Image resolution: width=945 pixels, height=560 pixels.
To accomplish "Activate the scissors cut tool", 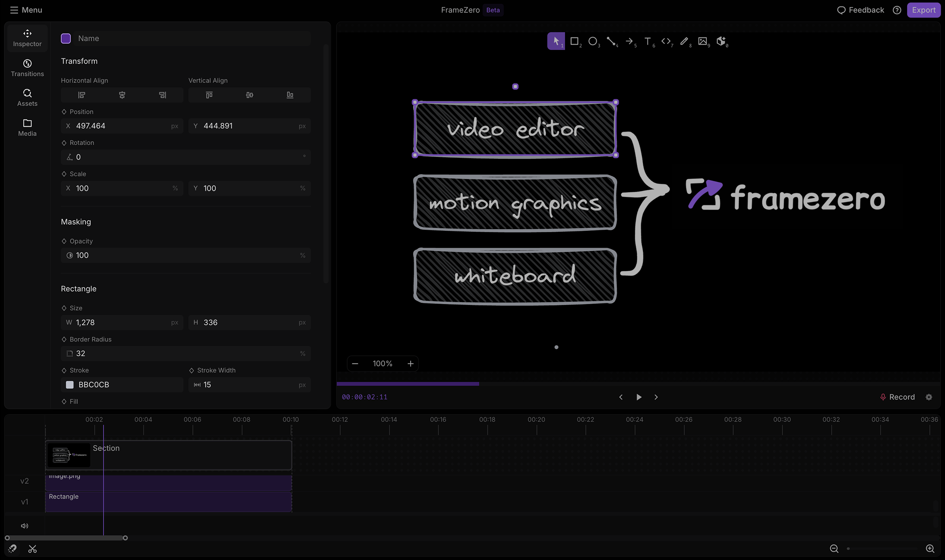I will tap(32, 549).
